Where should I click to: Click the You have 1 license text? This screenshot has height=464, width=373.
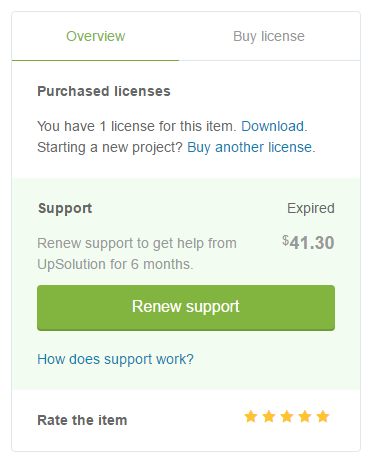tap(137, 126)
